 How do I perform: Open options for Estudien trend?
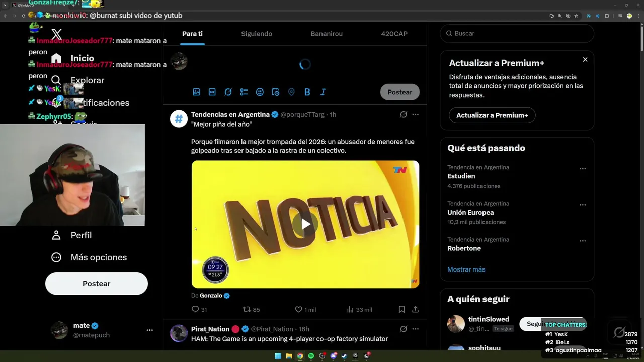pos(583,169)
